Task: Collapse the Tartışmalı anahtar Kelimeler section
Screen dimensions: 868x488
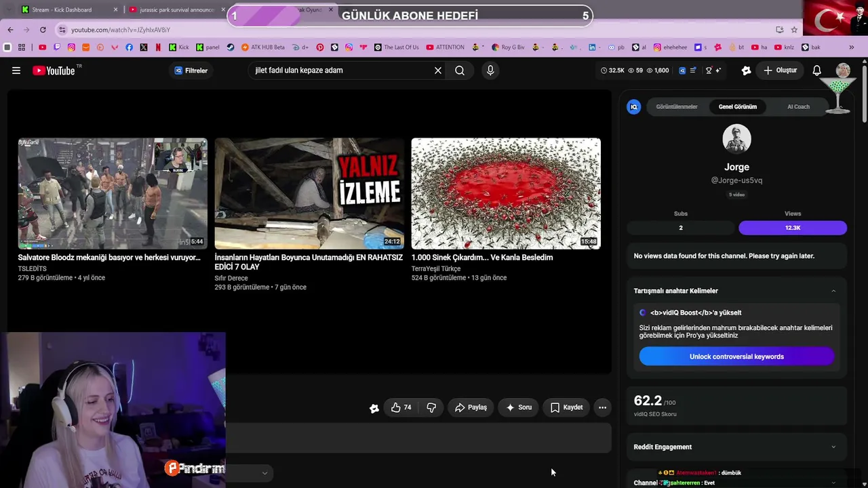Action: pos(833,291)
